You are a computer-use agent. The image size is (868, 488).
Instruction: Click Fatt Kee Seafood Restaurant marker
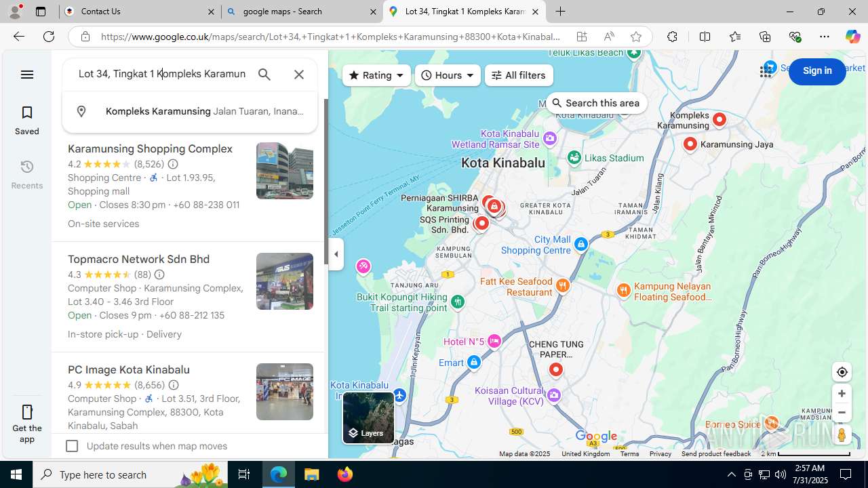562,285
